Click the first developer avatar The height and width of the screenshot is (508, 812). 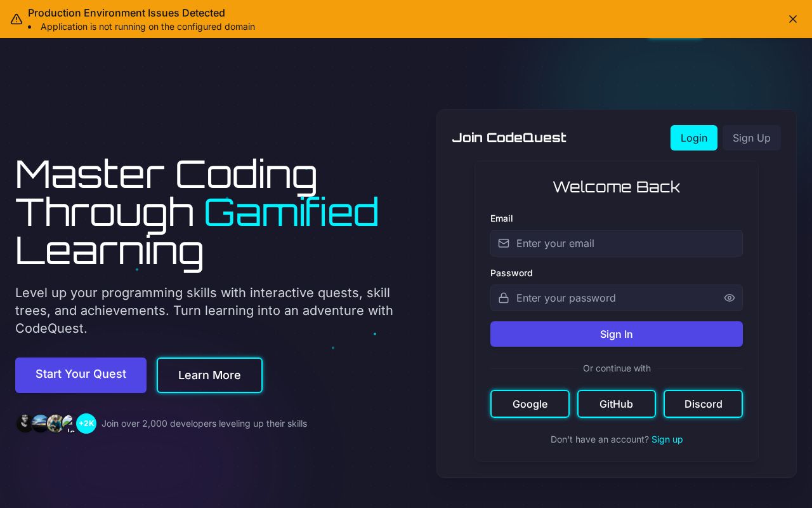point(24,424)
